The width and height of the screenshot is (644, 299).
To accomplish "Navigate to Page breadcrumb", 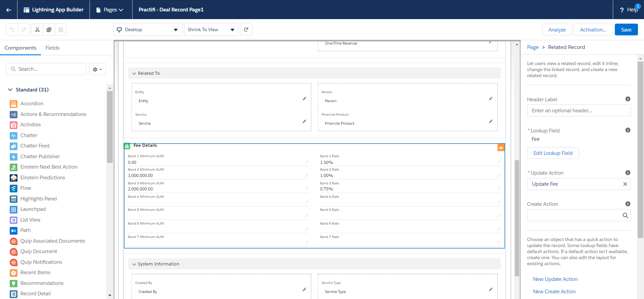I will click(533, 47).
